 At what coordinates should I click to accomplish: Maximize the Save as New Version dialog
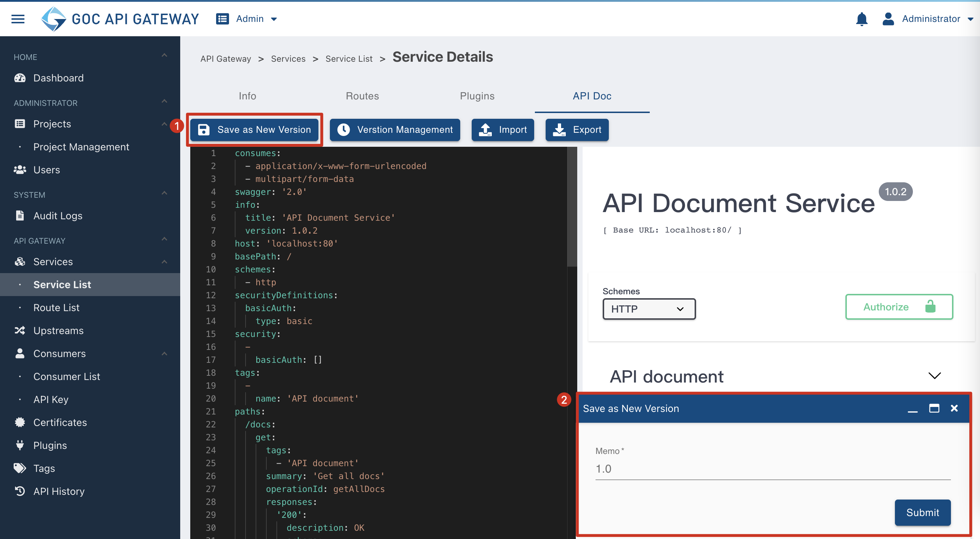(x=934, y=408)
